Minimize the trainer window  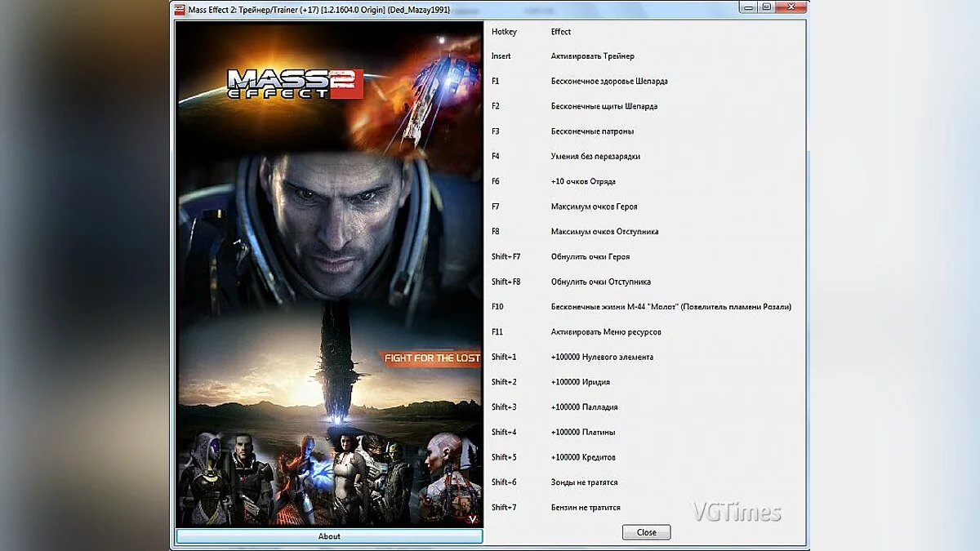[x=748, y=6]
